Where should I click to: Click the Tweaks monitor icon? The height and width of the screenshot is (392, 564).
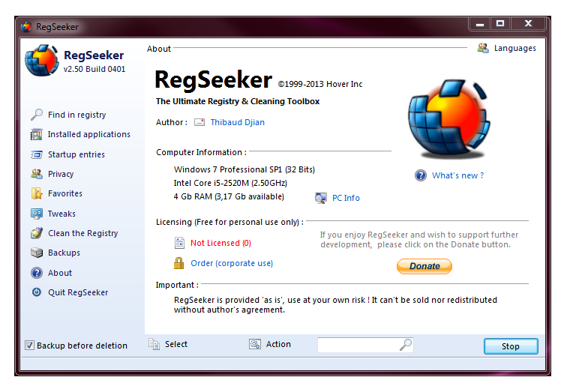(x=36, y=214)
